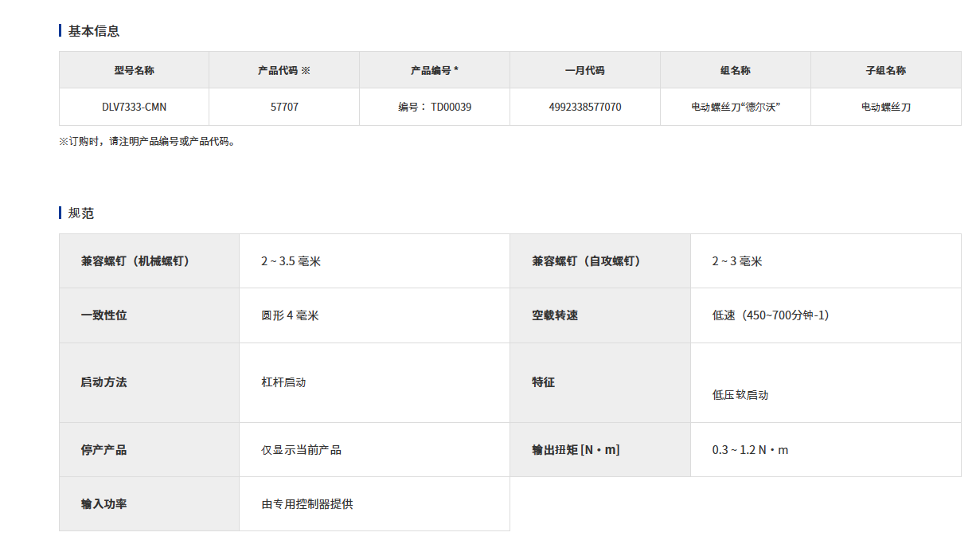Screen dimensions: 980x548
Task: Select the 一月代码 column header
Action: (x=585, y=70)
